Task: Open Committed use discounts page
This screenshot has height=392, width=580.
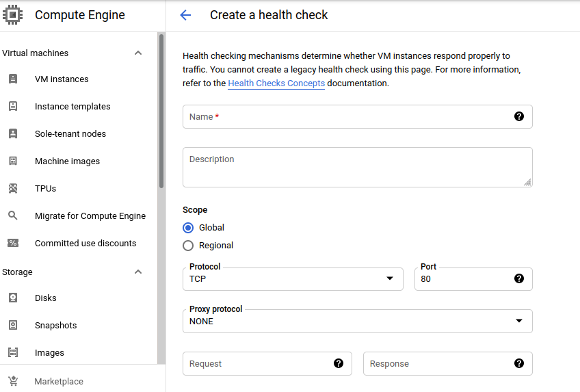Action: click(85, 244)
